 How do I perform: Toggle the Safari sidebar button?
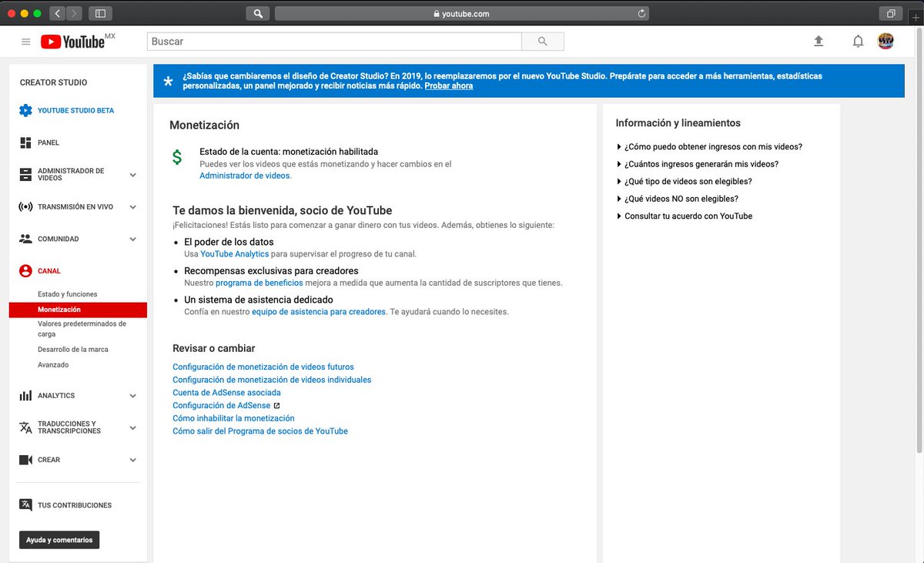pyautogui.click(x=100, y=13)
